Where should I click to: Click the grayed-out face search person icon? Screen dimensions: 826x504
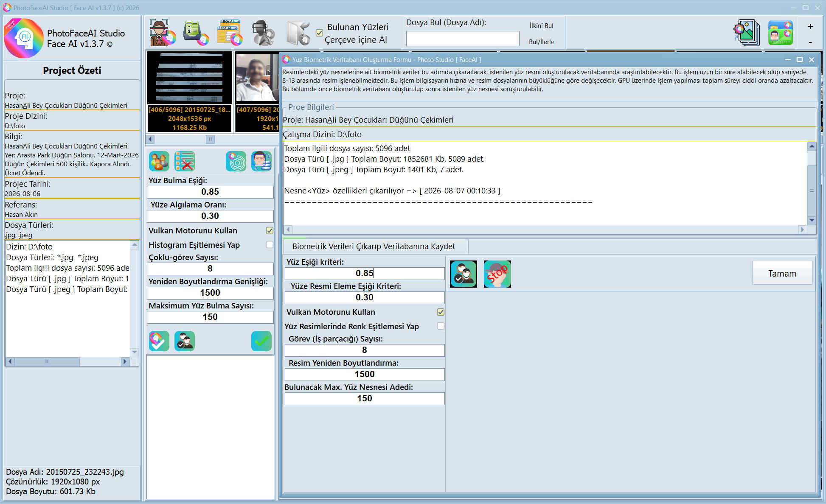click(x=263, y=33)
